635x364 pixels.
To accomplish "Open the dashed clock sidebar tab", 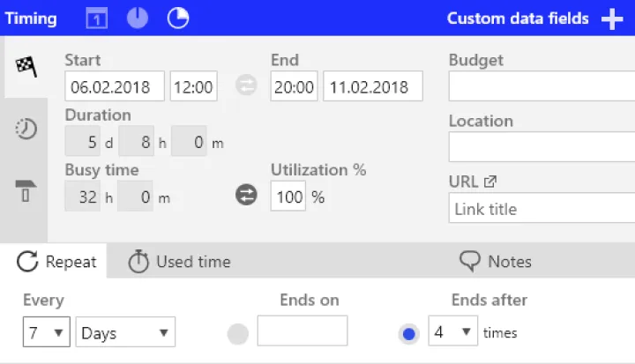I will [26, 129].
